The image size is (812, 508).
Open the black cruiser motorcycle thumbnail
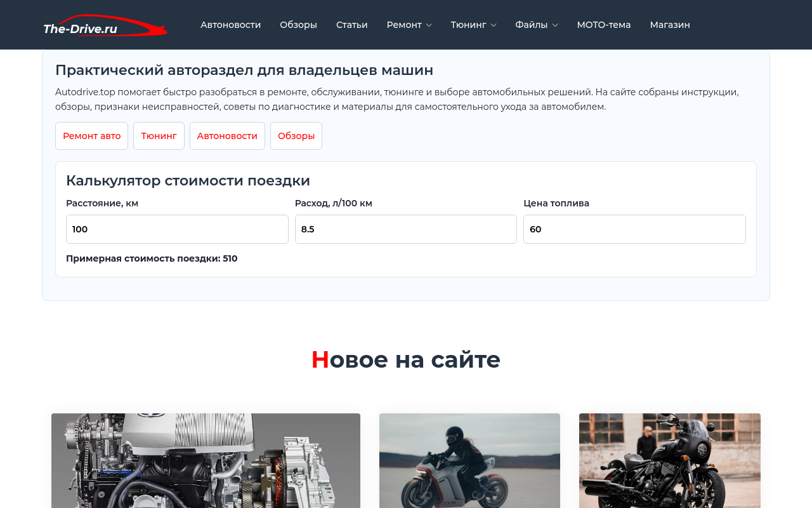pos(670,460)
